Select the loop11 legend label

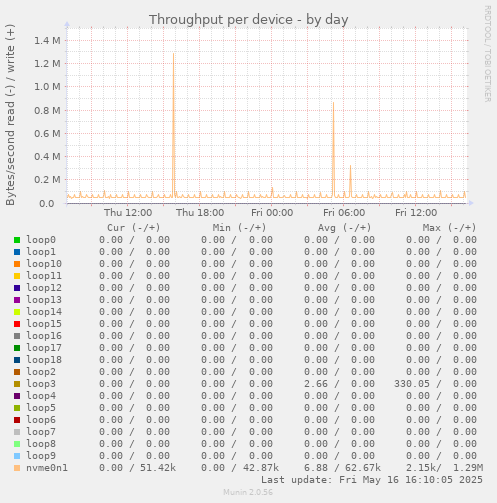(x=44, y=276)
